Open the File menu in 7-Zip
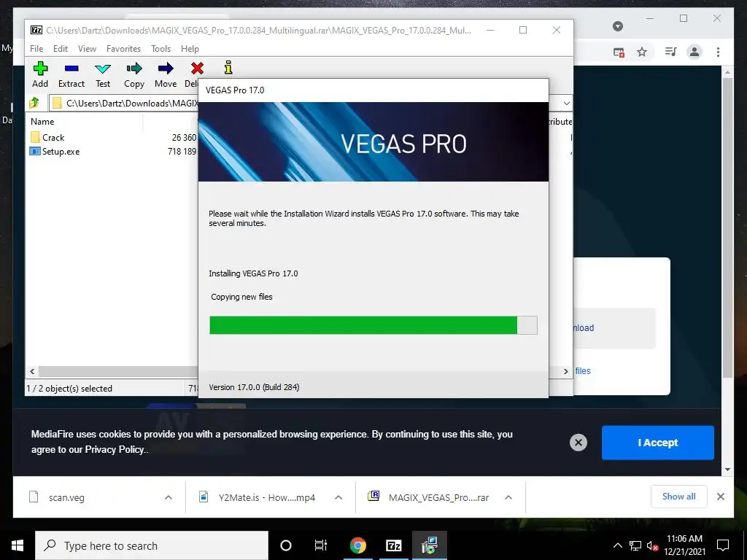Viewport: 747px width, 560px height. point(36,49)
